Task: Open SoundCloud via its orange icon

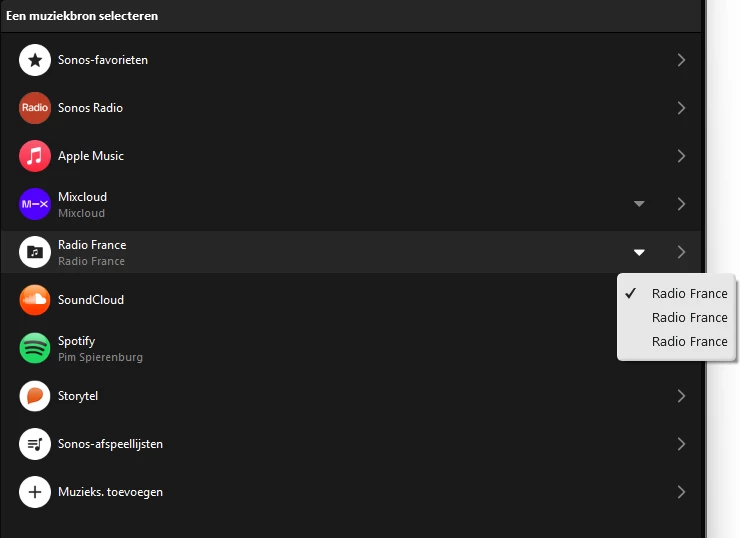Action: [35, 300]
